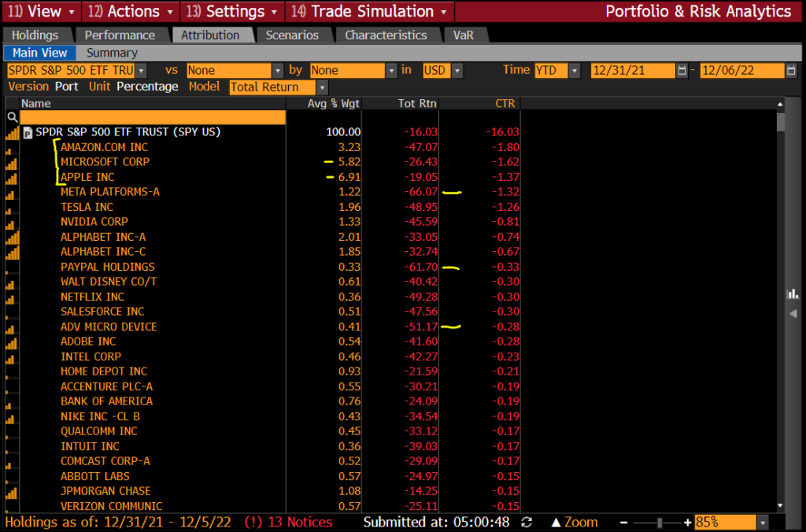Screen dimensions: 806x532
Task: Expand the by grouping dropdown showing None
Action: pyautogui.click(x=392, y=70)
